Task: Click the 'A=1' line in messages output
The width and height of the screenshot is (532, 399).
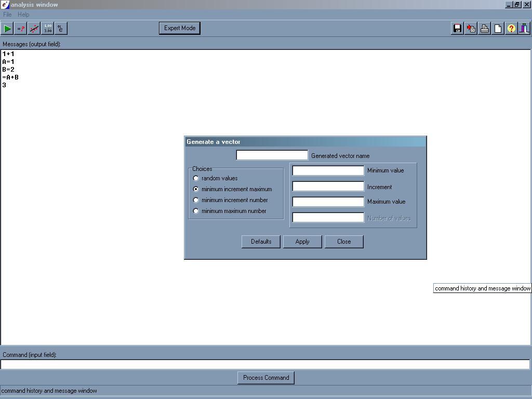Action: tap(8, 62)
